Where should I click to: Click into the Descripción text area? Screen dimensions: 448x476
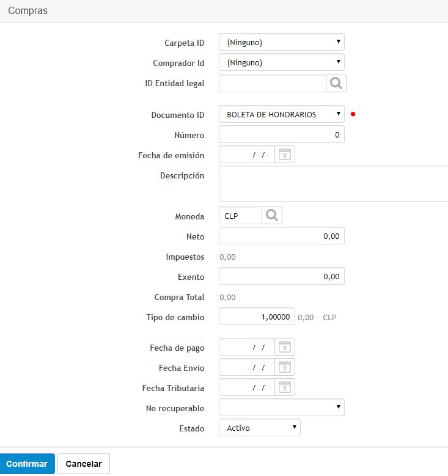(333, 184)
